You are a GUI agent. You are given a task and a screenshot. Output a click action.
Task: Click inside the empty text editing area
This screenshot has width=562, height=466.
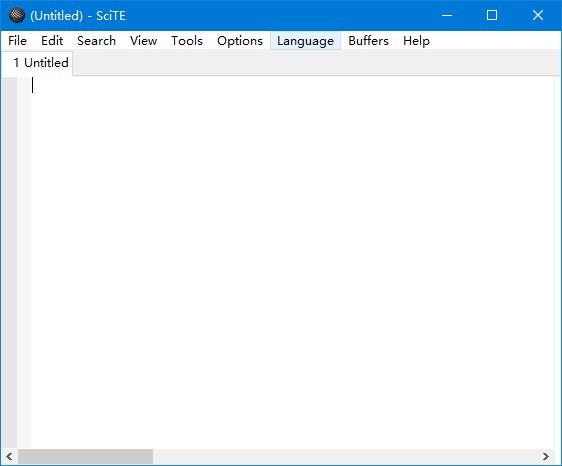pos(292,262)
